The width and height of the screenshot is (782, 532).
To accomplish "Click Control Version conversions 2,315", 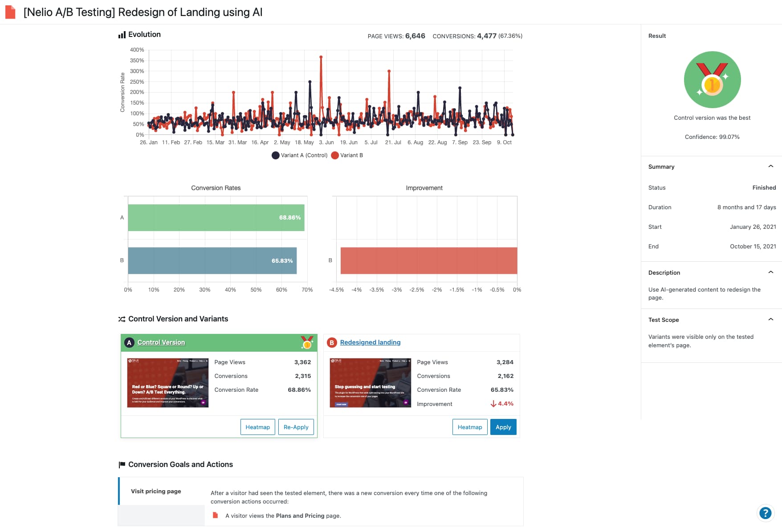I will tap(303, 376).
